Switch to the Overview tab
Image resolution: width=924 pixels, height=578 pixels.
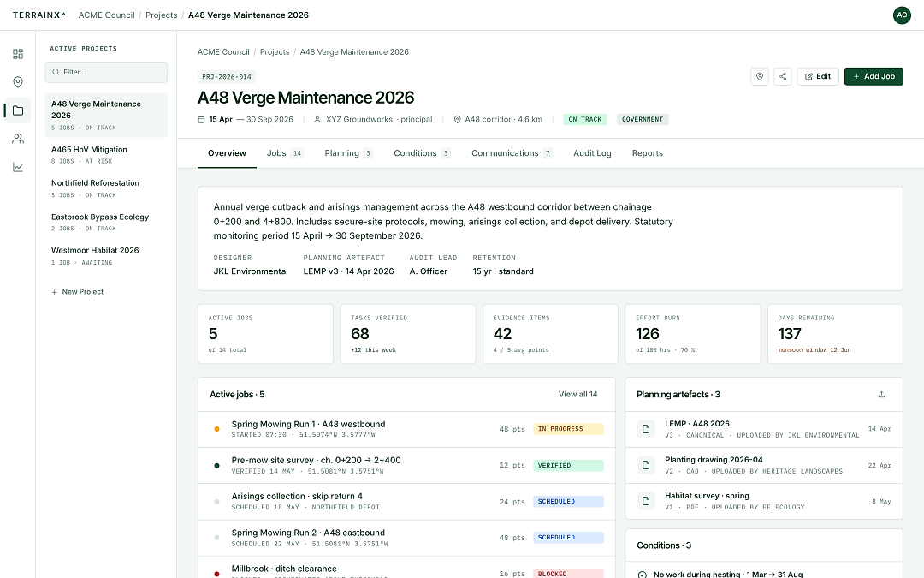pyautogui.click(x=227, y=153)
